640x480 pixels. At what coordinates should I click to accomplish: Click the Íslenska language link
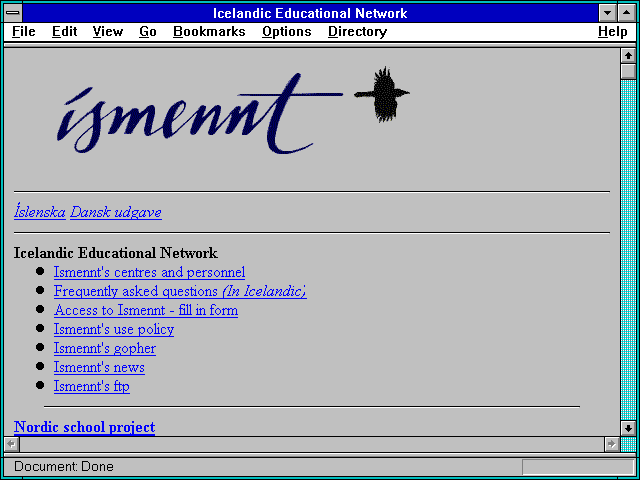[40, 212]
